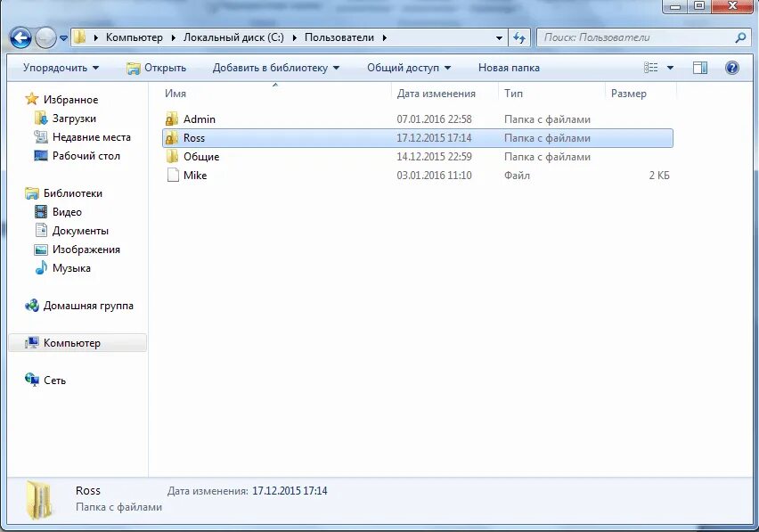Sort by the Размер column header

point(628,94)
